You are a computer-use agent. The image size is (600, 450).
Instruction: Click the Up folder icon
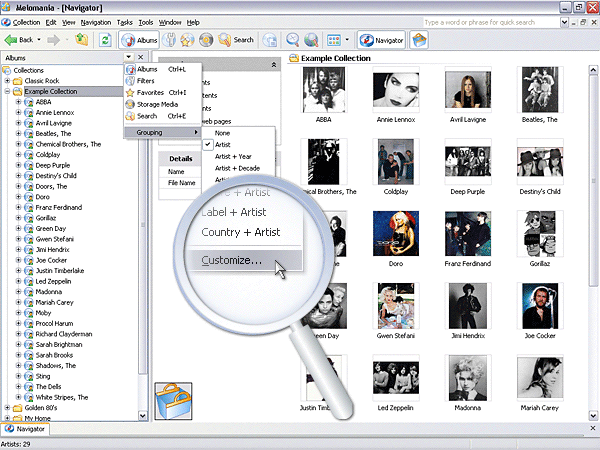tap(82, 40)
